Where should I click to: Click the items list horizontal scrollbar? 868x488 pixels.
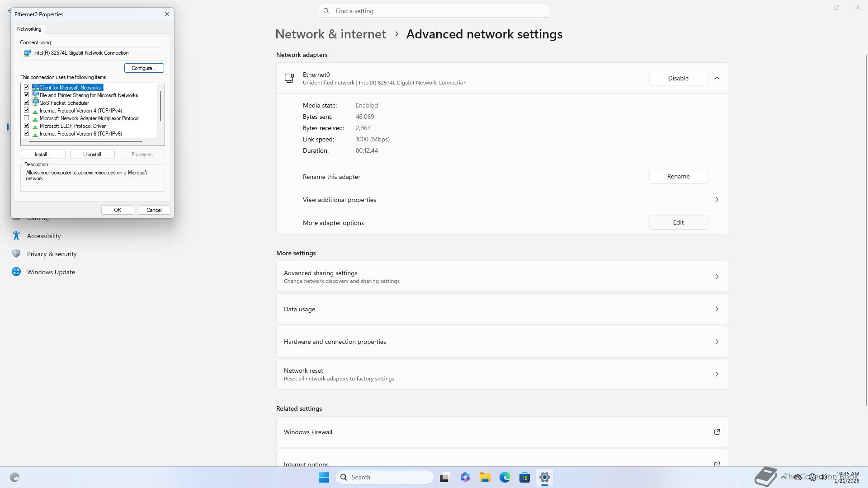[x=86, y=141]
